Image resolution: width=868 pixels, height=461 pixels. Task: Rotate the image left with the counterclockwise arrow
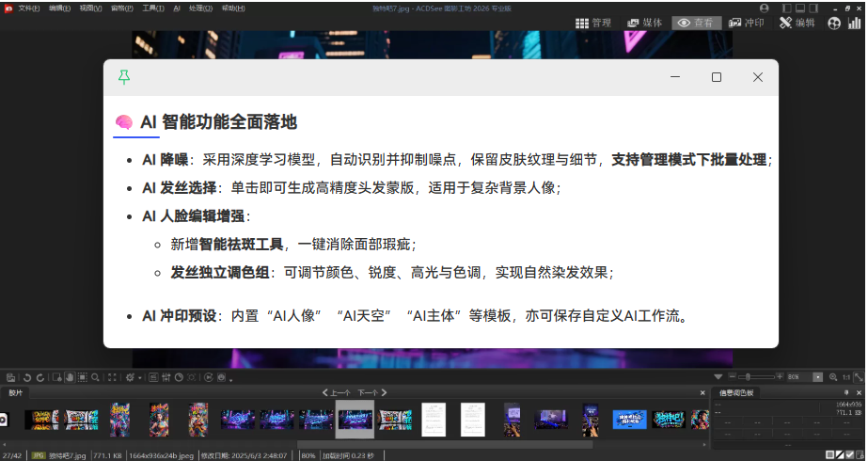point(26,377)
